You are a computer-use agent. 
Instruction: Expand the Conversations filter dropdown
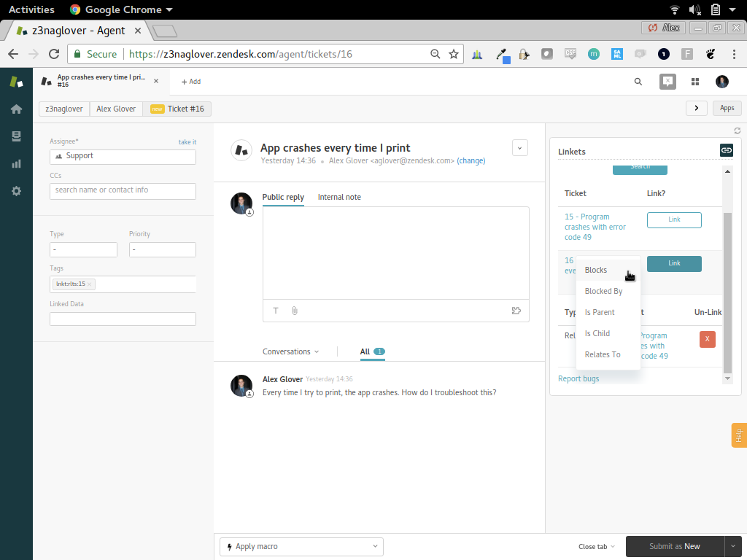pyautogui.click(x=290, y=351)
